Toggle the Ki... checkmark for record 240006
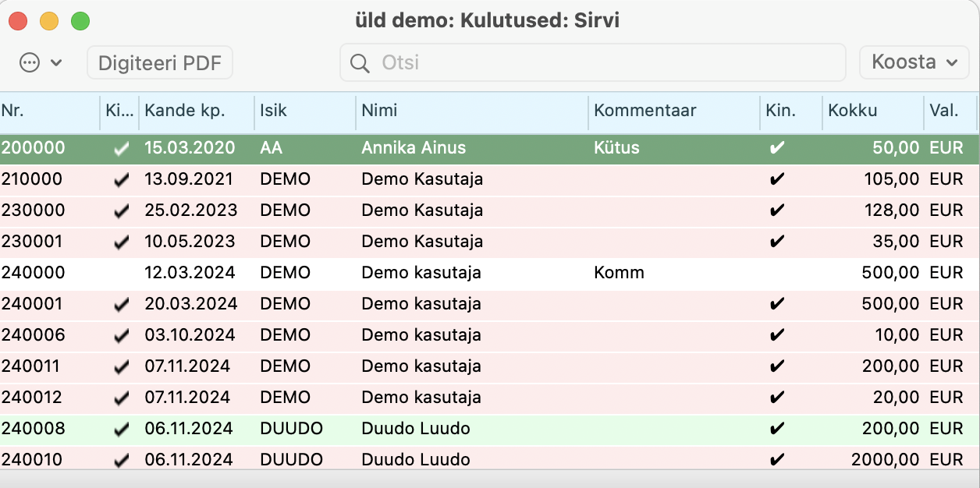This screenshot has height=488, width=980. coord(121,336)
